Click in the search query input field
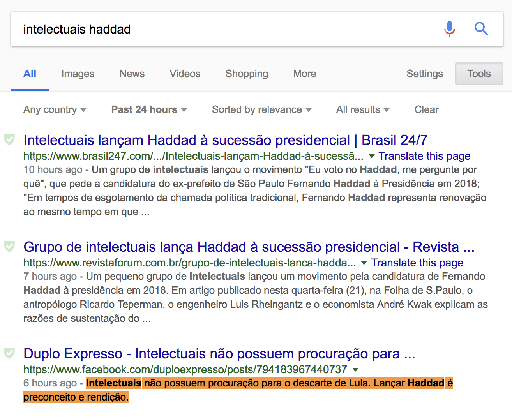 (226, 29)
